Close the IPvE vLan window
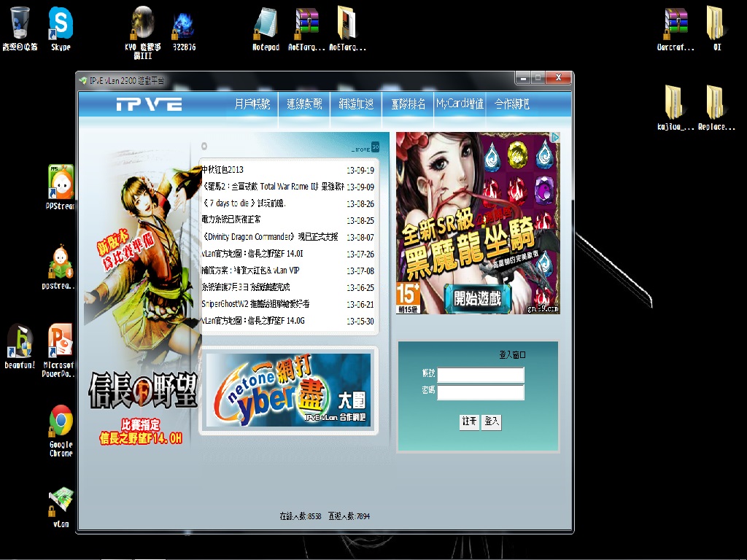 click(x=558, y=77)
